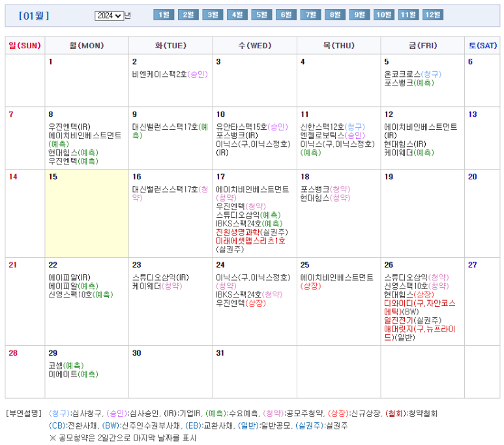Open IBKS스팩24호(청약) entry on the 24th
This screenshot has width=504, height=445.
coord(249,294)
